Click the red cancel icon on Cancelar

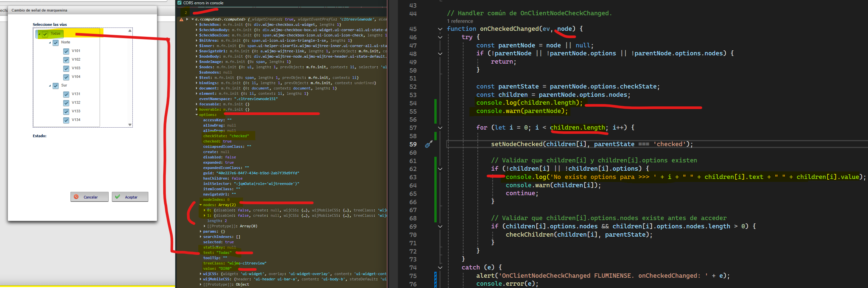(x=76, y=197)
